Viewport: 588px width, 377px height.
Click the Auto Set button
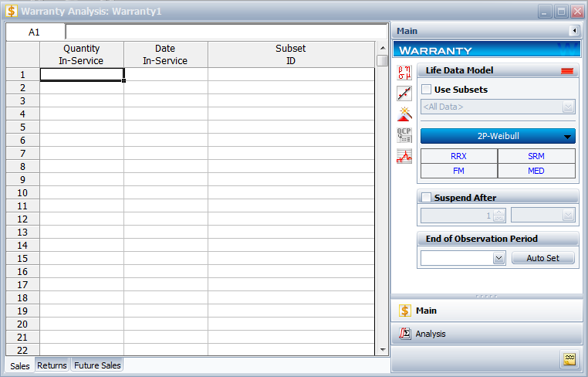click(543, 258)
